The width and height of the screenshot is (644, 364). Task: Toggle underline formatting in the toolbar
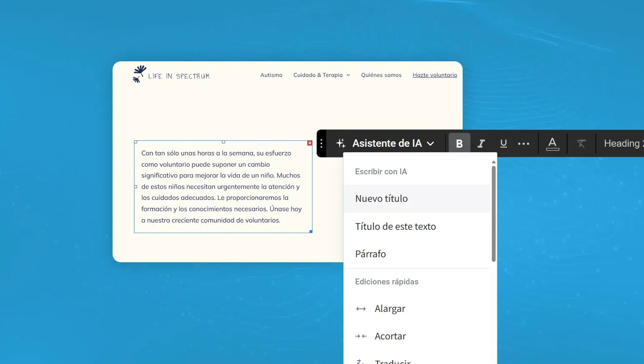tap(504, 143)
